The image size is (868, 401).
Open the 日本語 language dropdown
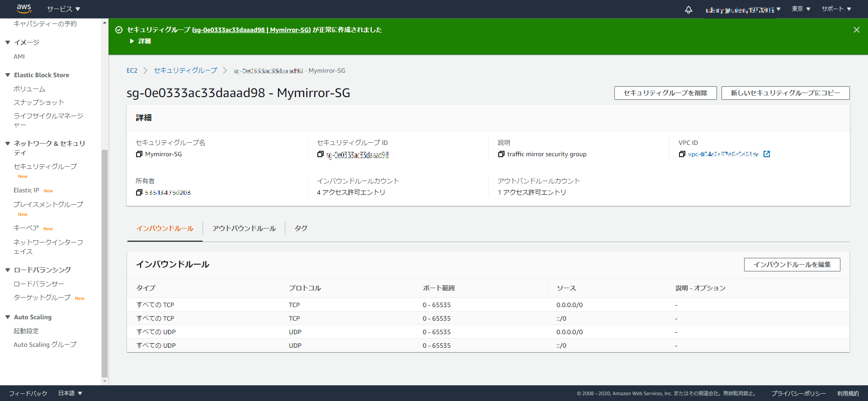point(70,393)
